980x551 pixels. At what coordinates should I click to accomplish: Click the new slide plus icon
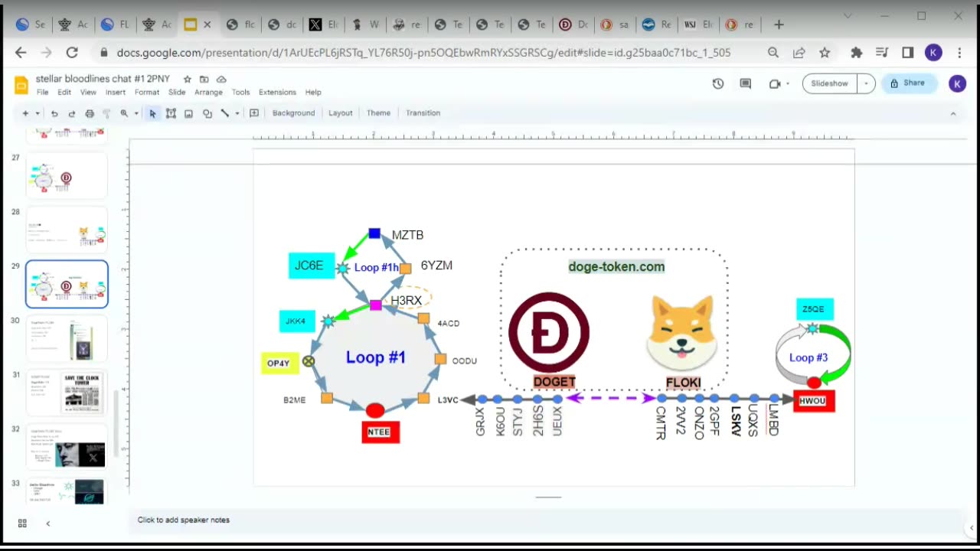[x=25, y=113]
